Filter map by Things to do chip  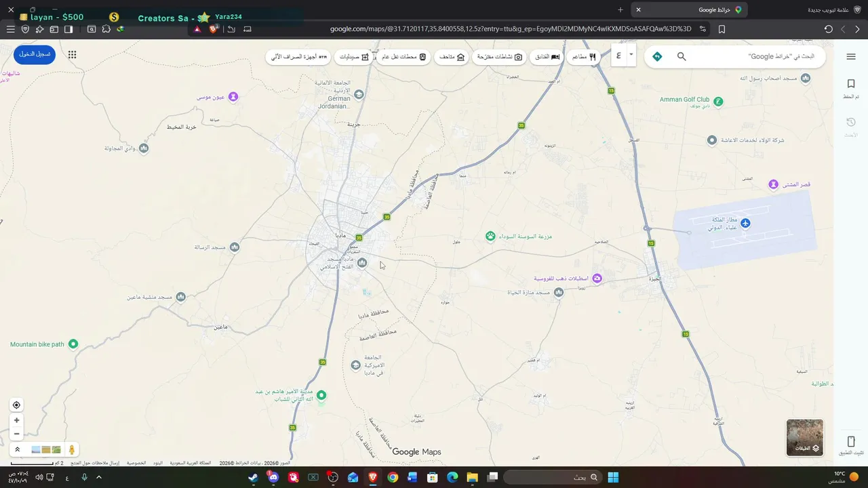pyautogui.click(x=499, y=57)
